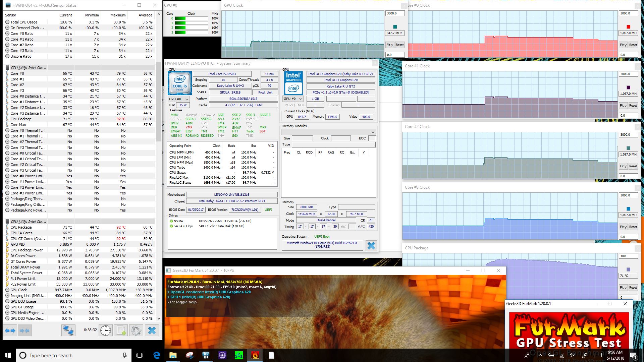Click the GPU Clock 3000.0 max field
The height and width of the screenshot is (362, 644).
pos(395,13)
